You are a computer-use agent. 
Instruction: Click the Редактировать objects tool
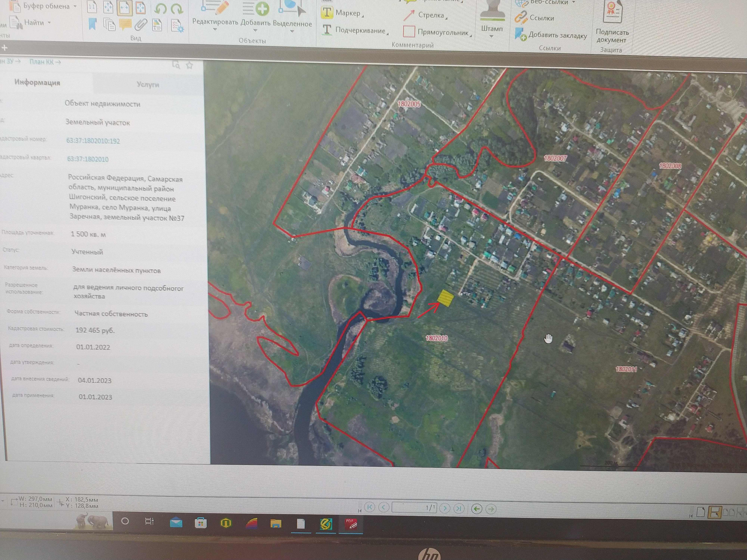215,14
